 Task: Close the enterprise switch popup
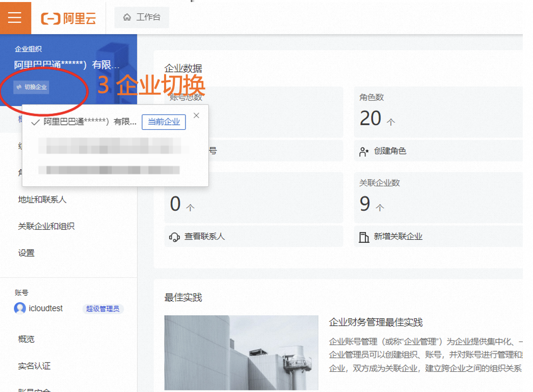196,116
